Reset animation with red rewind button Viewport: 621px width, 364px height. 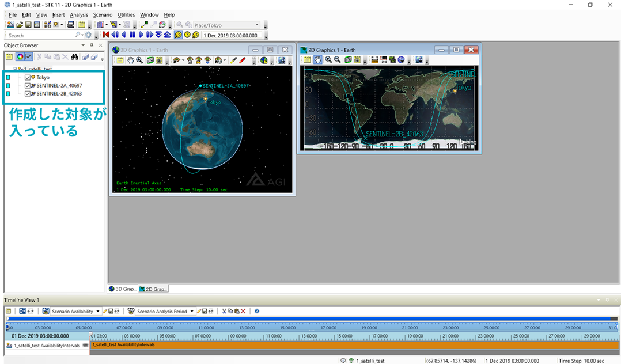(x=106, y=35)
